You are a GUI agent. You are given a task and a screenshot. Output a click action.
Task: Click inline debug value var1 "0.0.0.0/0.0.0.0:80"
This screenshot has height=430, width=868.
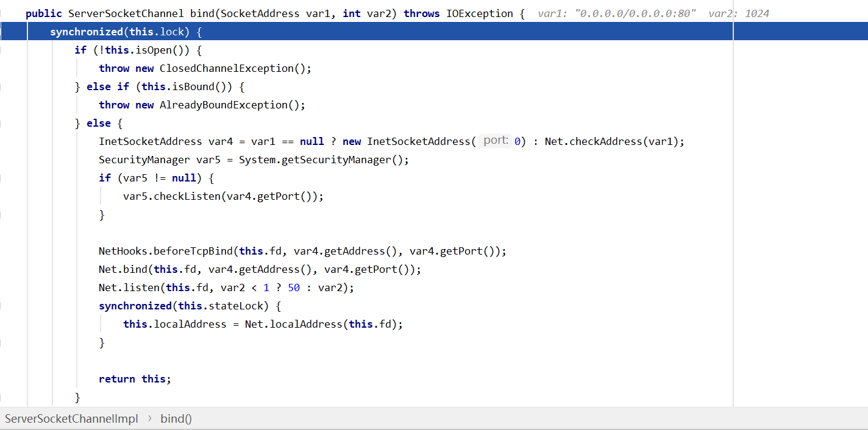pos(617,13)
